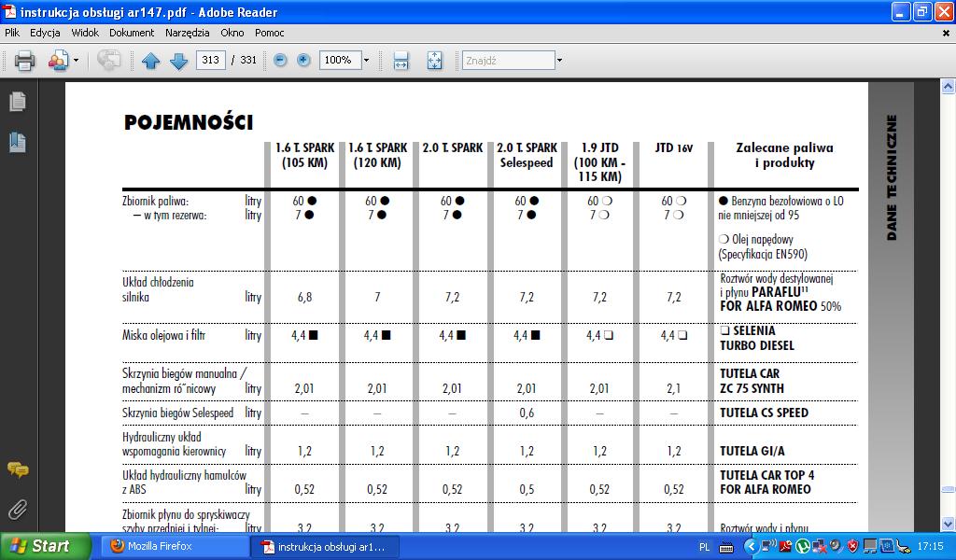This screenshot has width=956, height=560.
Task: Click the POJEMNOŚCI heading
Action: point(189,122)
